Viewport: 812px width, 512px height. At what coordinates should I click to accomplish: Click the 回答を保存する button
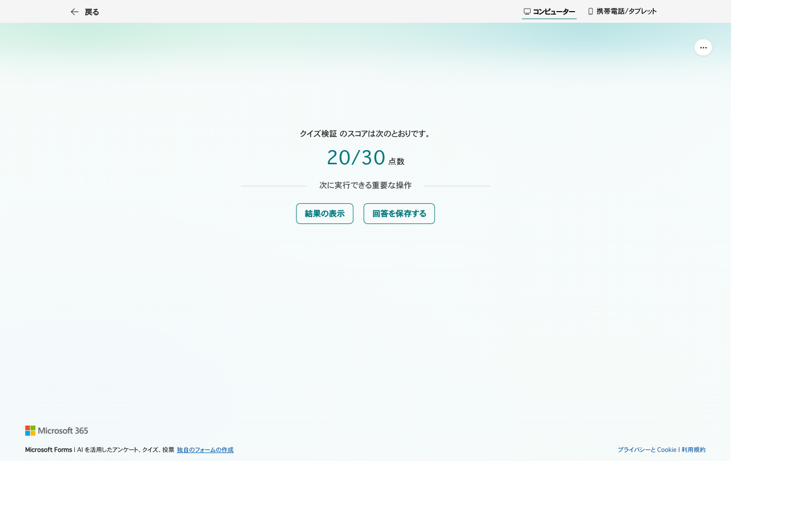coord(399,213)
